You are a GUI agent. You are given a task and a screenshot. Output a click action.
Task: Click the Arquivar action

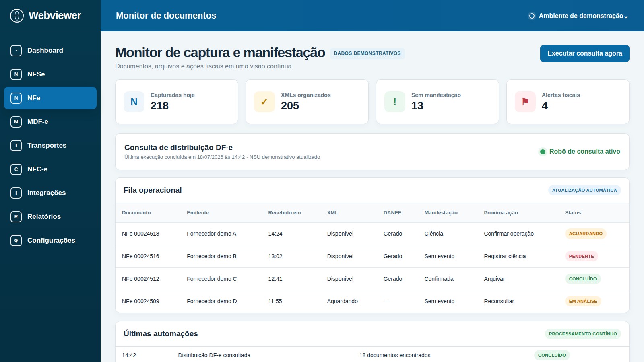pyautogui.click(x=494, y=279)
